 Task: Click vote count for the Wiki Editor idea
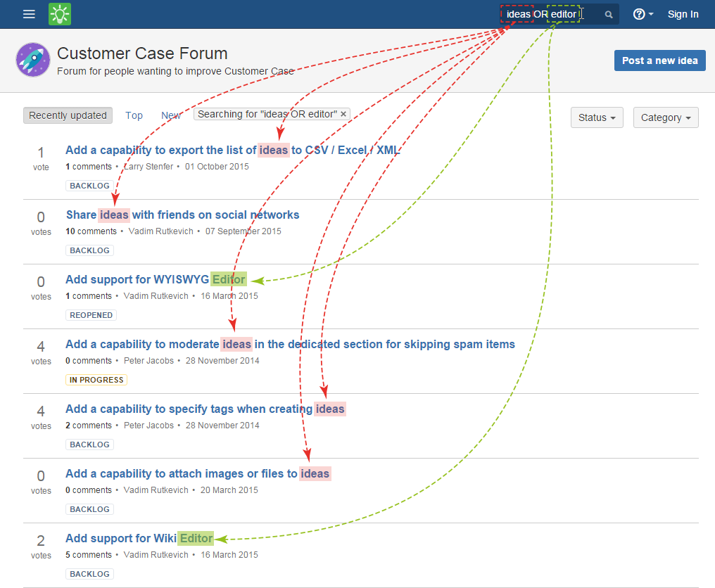[x=41, y=547]
